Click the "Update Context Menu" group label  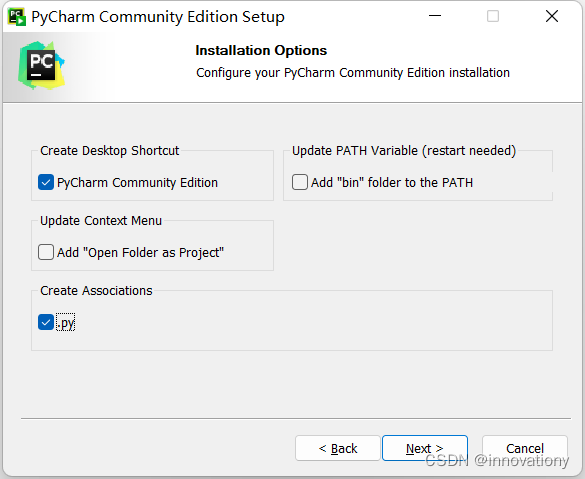pyautogui.click(x=101, y=220)
